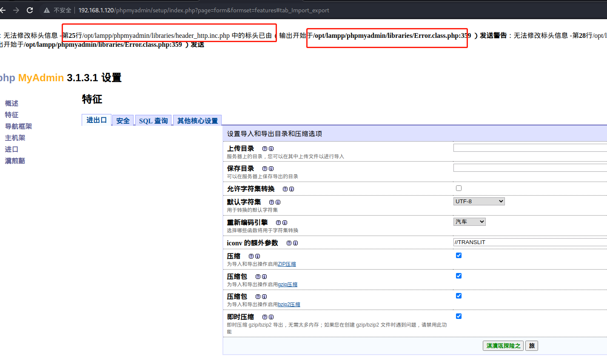Click info icon beside 重新编码引擎
The image size is (607, 364).
point(285,223)
